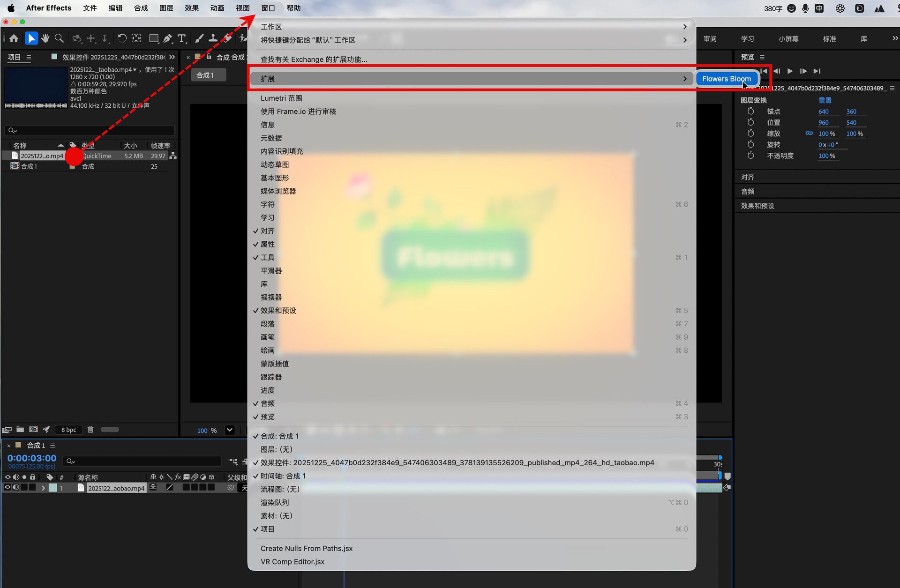
Task: Select the Horizontal Type tool
Action: point(182,38)
